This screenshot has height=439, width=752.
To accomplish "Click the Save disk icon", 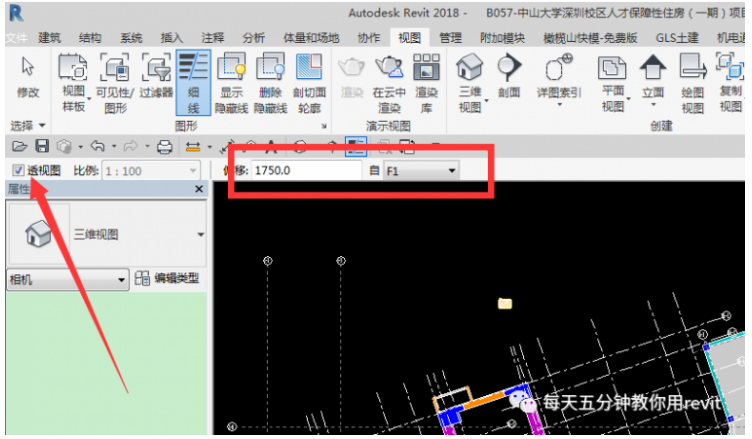I will point(42,146).
